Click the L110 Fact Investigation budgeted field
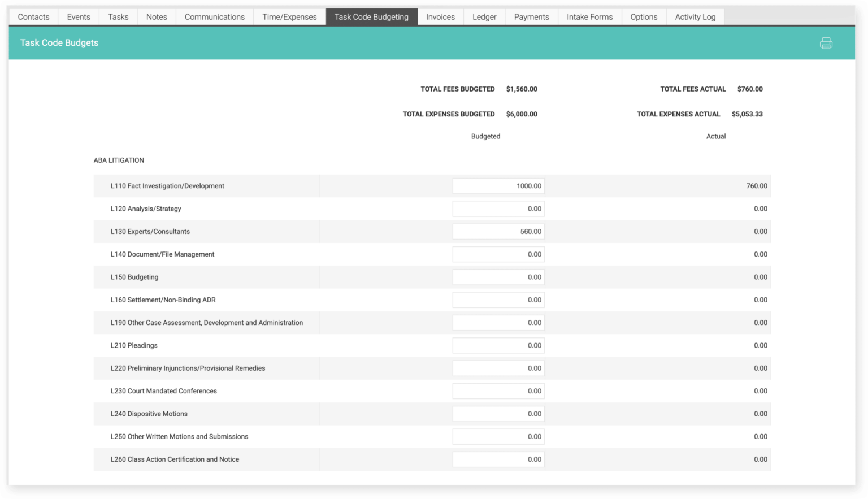Viewport: 868px width, 499px height. pyautogui.click(x=498, y=185)
